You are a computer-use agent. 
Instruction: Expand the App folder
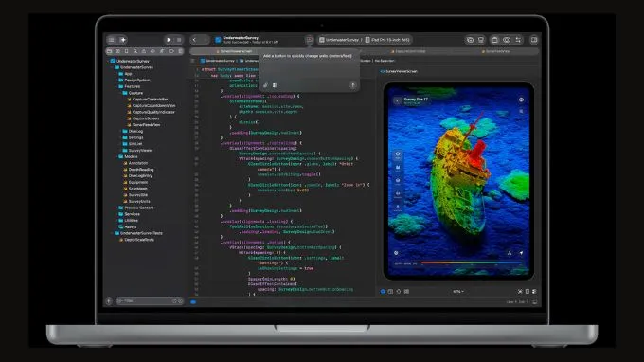[116, 74]
